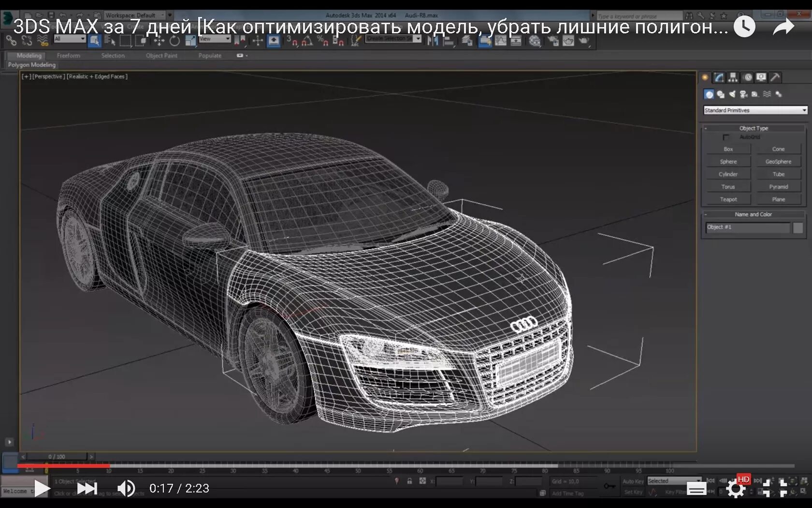Open the Selection ribbon tab
Image resolution: width=812 pixels, height=508 pixels.
[x=113, y=56]
